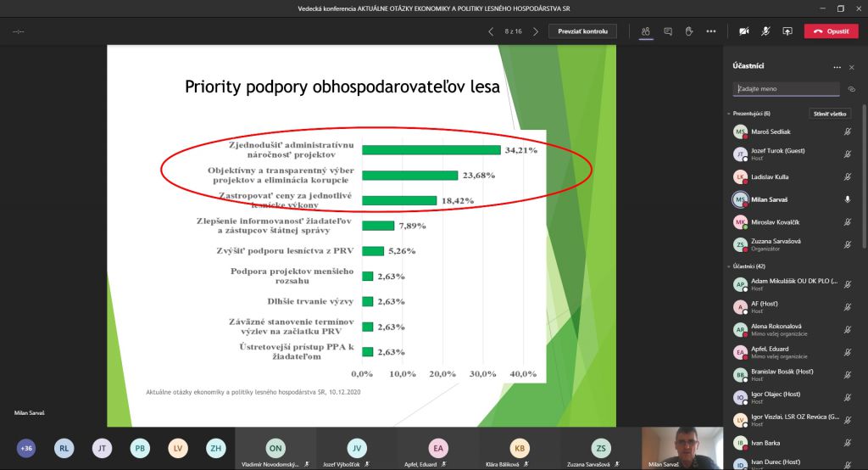Click the Prevziať kontrolu button

pos(582,31)
